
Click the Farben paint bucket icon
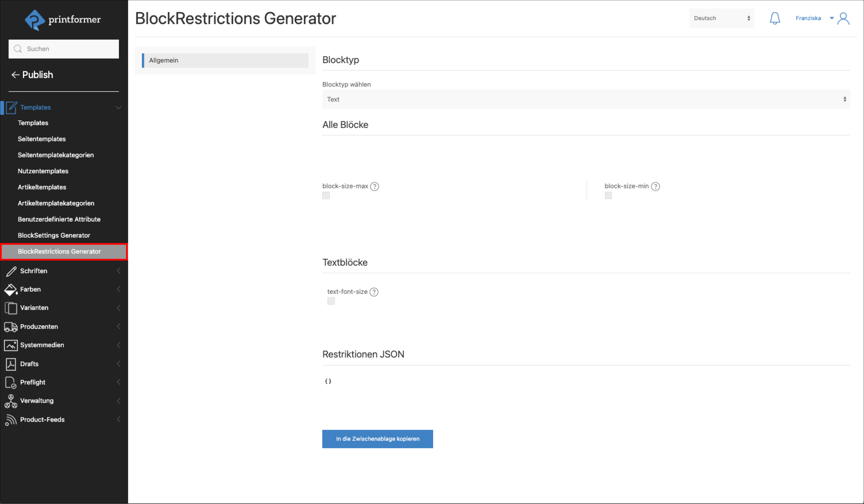pyautogui.click(x=11, y=290)
